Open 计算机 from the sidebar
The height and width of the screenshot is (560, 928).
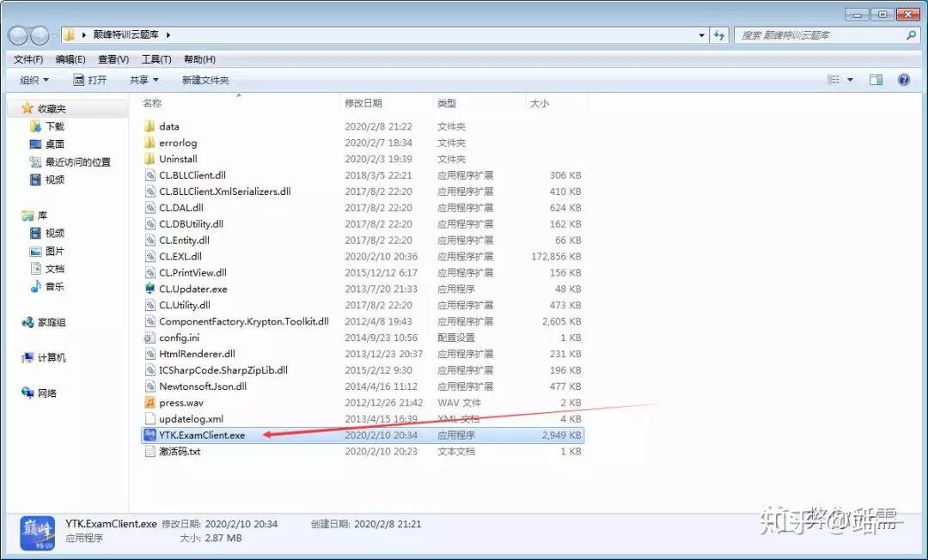(46, 357)
